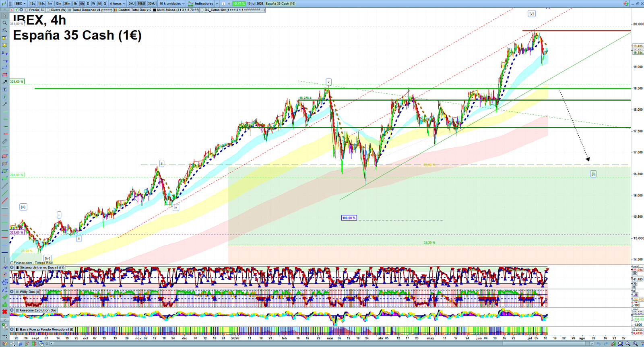The image size is (644, 347).
Task: Toggle the Precio checkbox
Action: pyautogui.click(x=26, y=10)
